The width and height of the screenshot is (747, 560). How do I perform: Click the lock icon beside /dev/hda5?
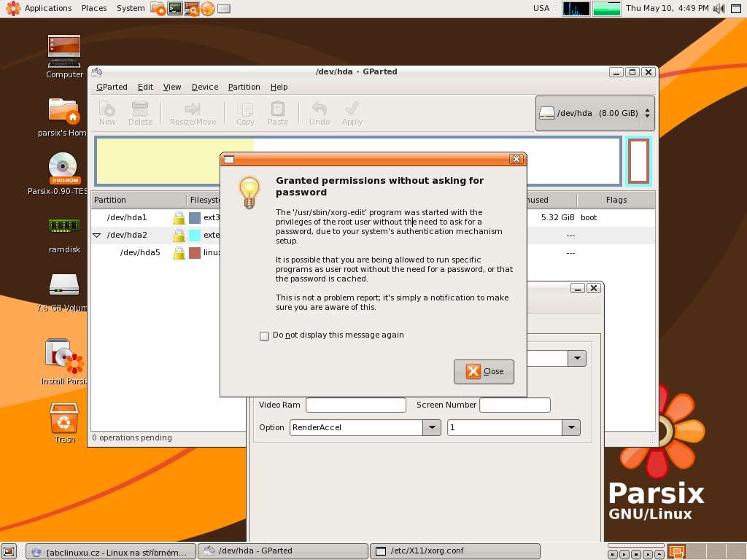point(179,253)
